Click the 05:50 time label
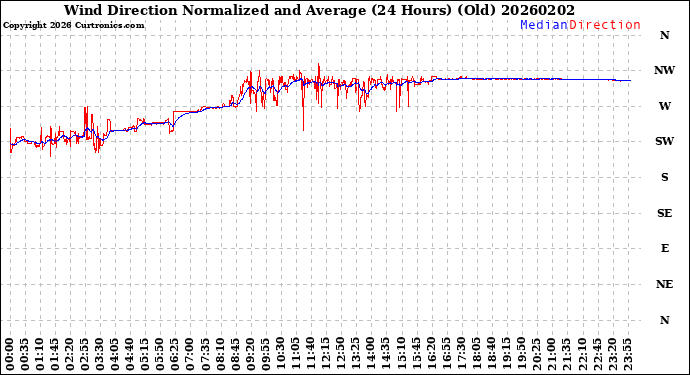This screenshot has height=375, width=690. point(160,355)
